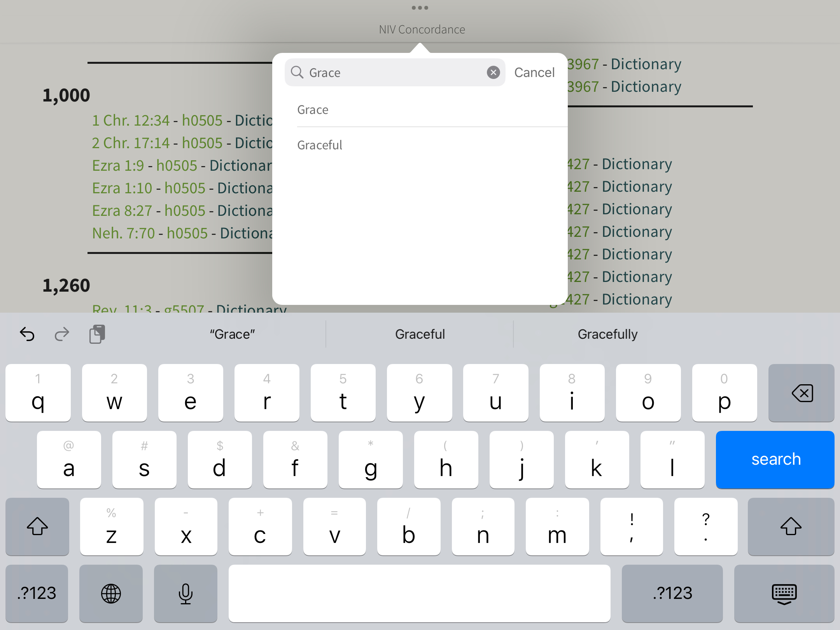Screen dimensions: 840x630
Task: Toggle the left shift key
Action: tap(37, 527)
